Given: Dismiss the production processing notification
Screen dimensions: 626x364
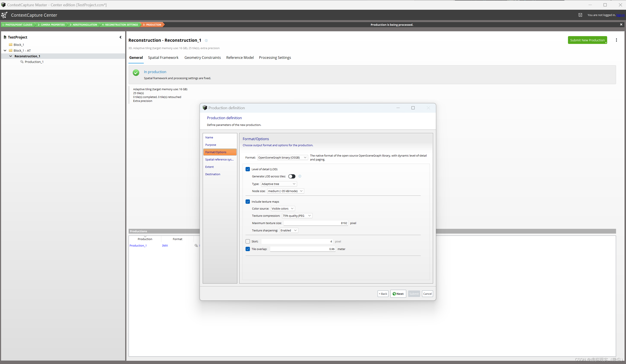Looking at the screenshot, I should [621, 24].
